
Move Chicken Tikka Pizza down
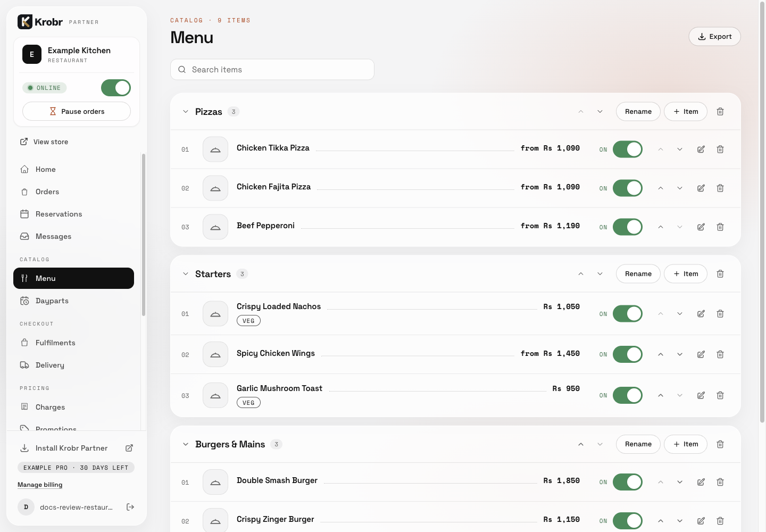pos(680,149)
